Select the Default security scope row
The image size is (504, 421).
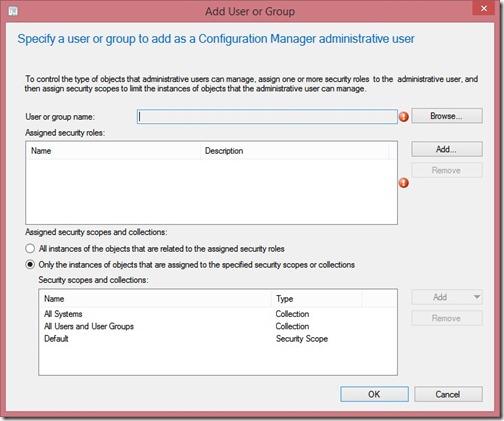pyautogui.click(x=218, y=339)
